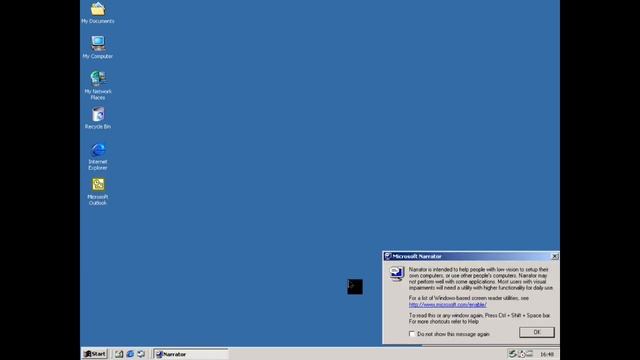Click the Narrator computer icon beside the message

[x=396, y=273]
